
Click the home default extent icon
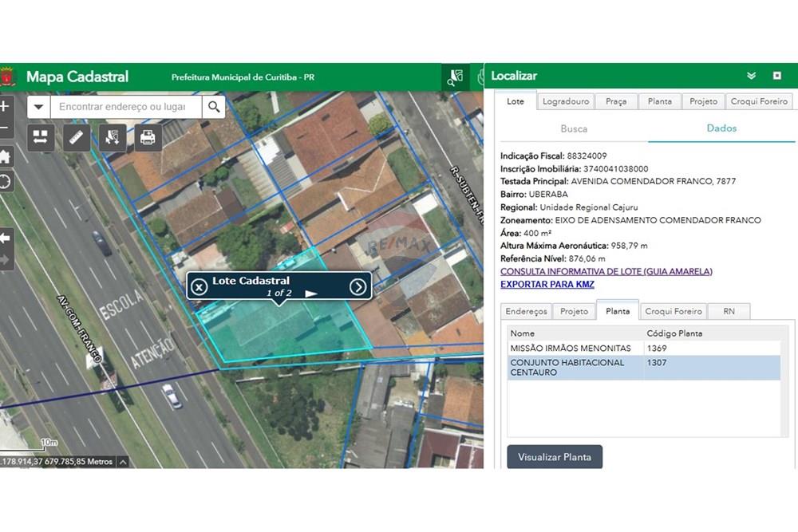click(x=6, y=156)
